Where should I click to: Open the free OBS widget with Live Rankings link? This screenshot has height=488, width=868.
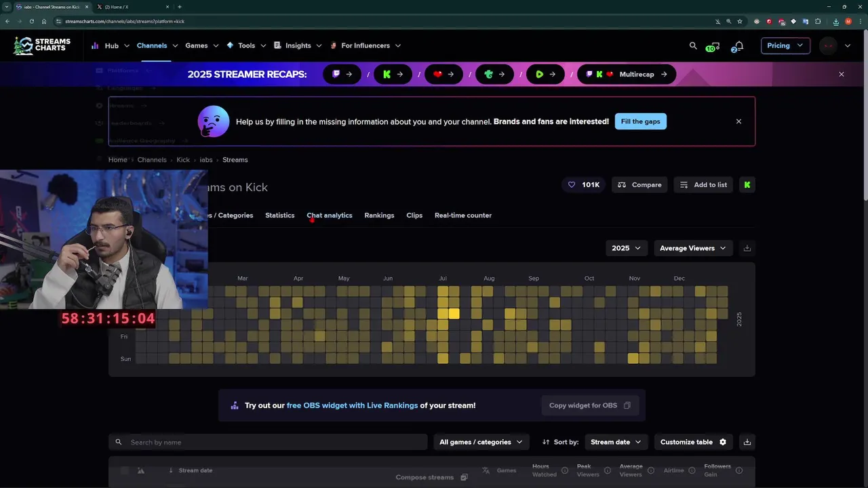(352, 405)
